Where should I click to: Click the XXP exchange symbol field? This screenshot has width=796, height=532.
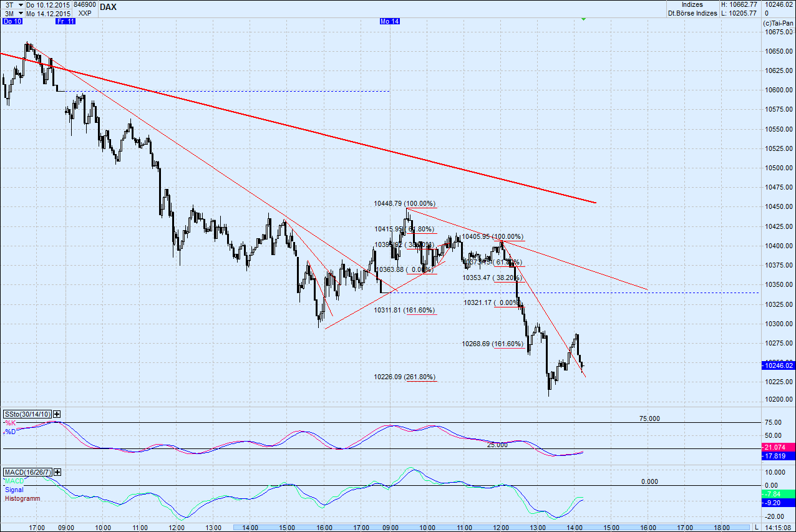point(84,13)
